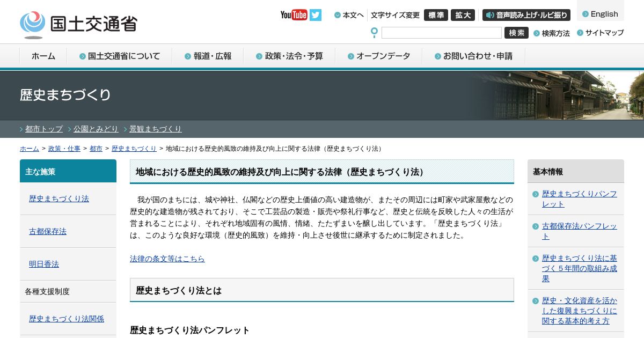Click the bullet icon beside English
The height and width of the screenshot is (338, 644).
pos(586,14)
